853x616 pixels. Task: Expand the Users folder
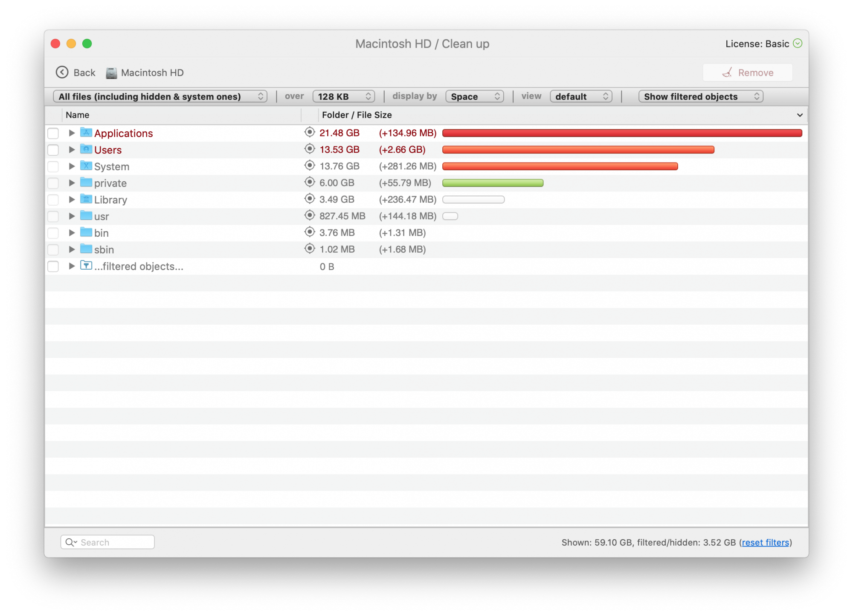(72, 150)
